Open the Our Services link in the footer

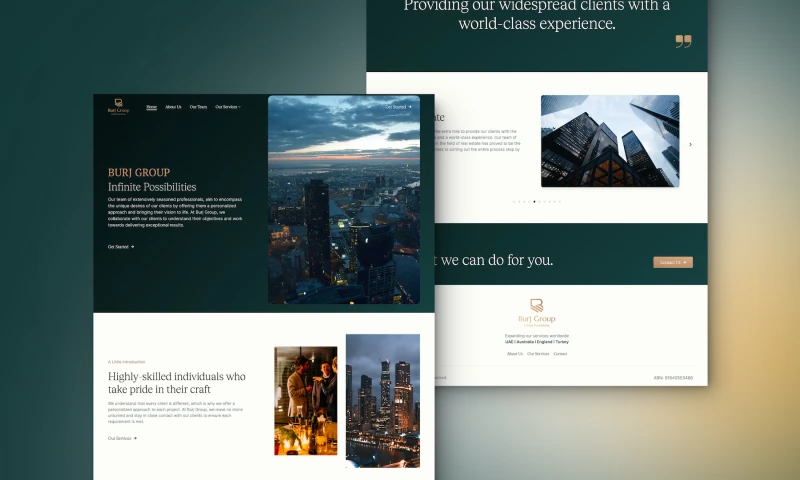tap(538, 353)
